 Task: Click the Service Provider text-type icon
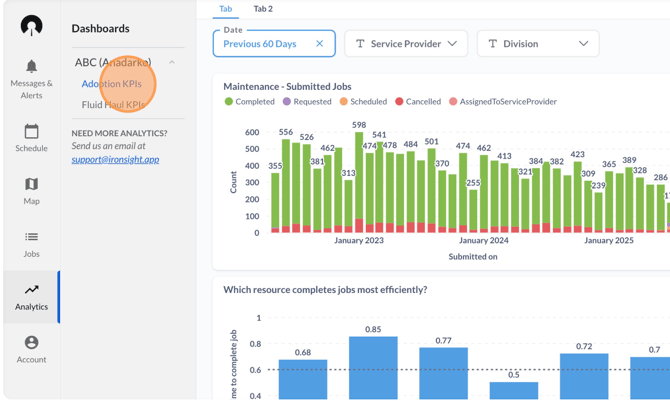(x=360, y=44)
